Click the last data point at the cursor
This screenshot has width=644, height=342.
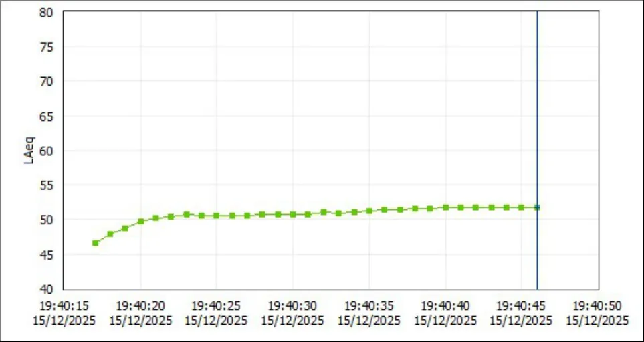(537, 207)
